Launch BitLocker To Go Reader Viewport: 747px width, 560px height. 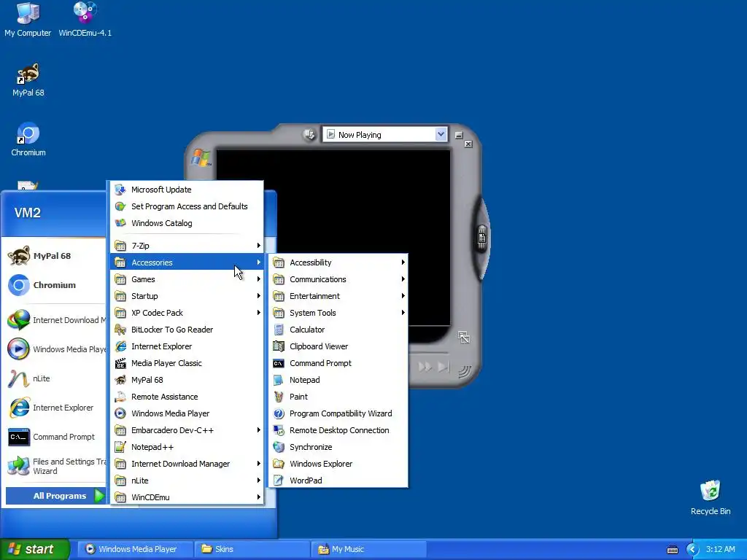pyautogui.click(x=187, y=330)
